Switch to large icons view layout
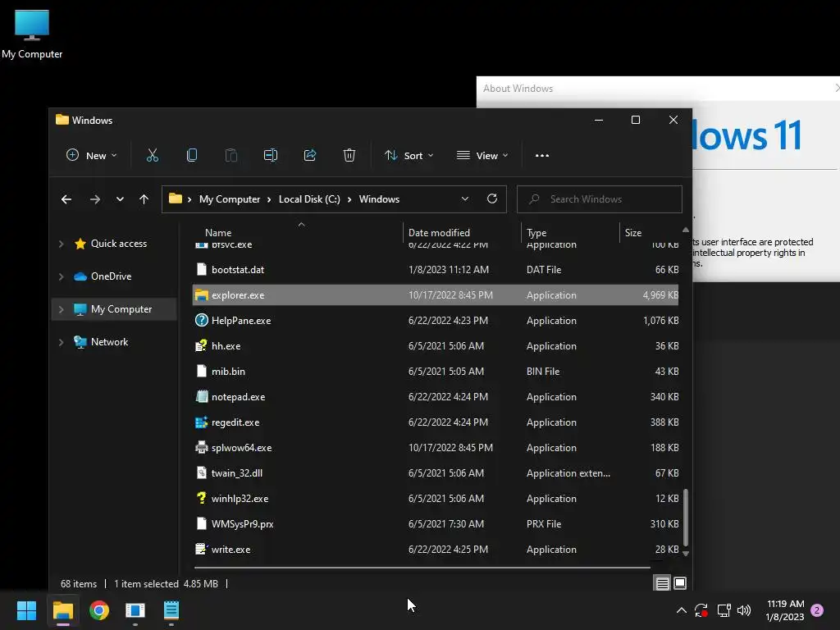Image resolution: width=840 pixels, height=630 pixels. 680,583
